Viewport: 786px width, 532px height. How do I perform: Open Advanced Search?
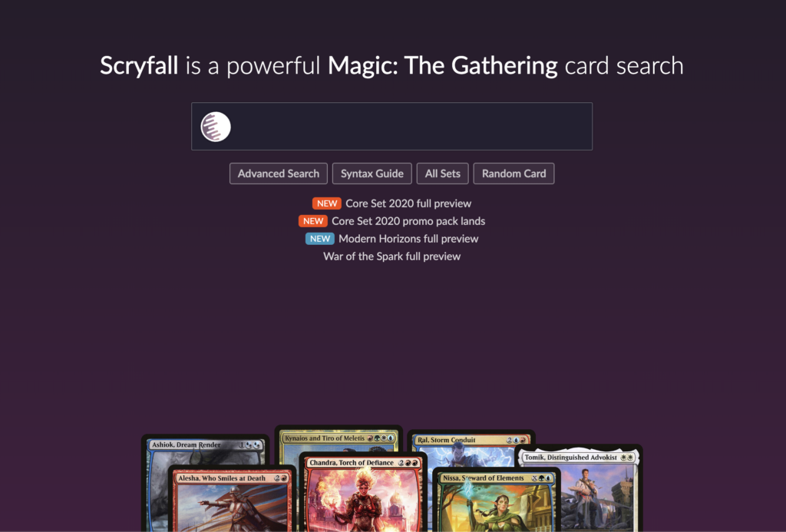pos(278,173)
